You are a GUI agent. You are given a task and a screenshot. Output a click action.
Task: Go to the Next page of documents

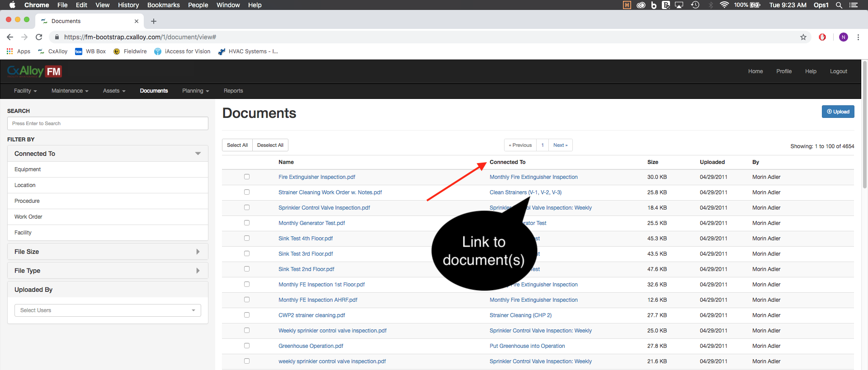pyautogui.click(x=561, y=145)
